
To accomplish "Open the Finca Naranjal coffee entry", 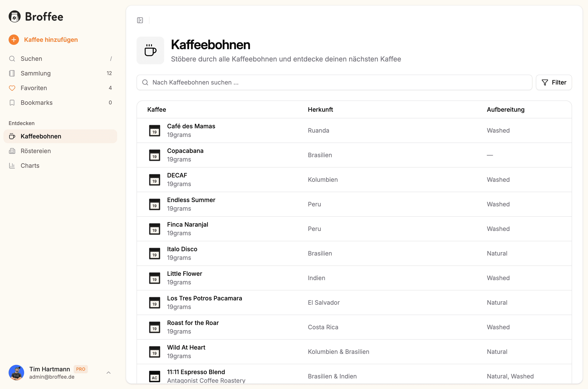I will pos(354,229).
